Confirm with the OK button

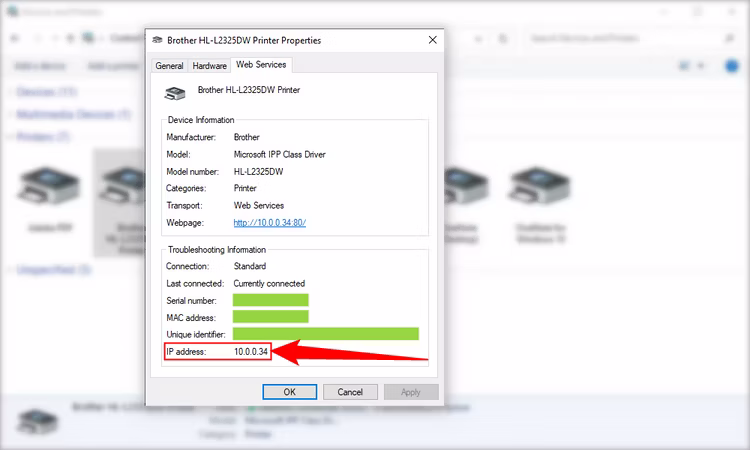(289, 392)
